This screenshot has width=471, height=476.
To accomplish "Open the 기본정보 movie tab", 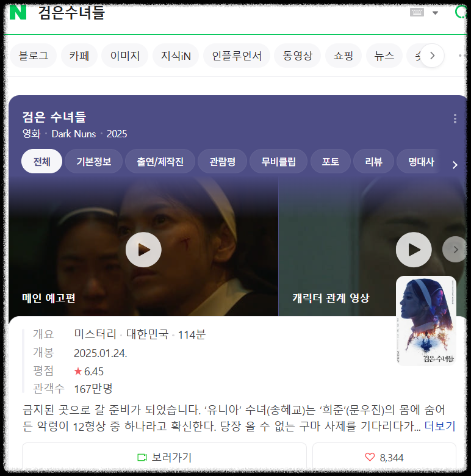I will [94, 161].
